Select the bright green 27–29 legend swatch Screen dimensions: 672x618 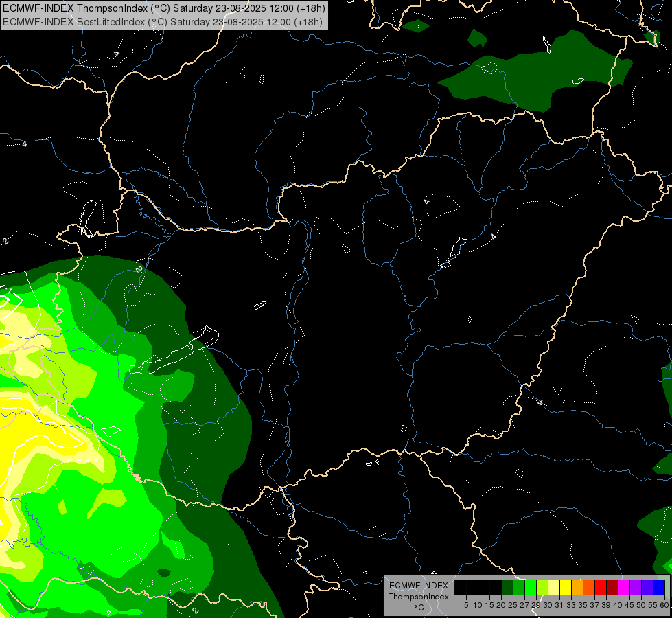tap(531, 587)
